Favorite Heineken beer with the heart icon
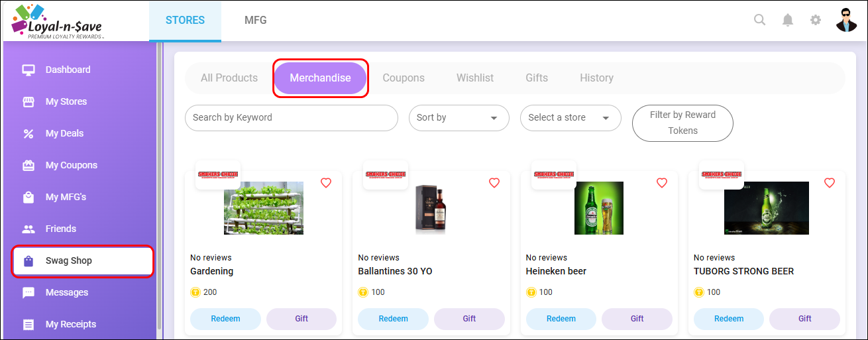This screenshot has height=340, width=868. [x=662, y=183]
